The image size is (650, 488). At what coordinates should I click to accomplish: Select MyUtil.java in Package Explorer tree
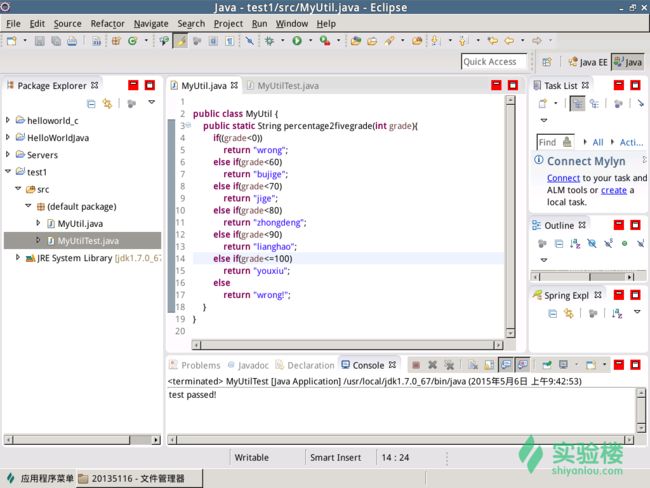(x=80, y=224)
